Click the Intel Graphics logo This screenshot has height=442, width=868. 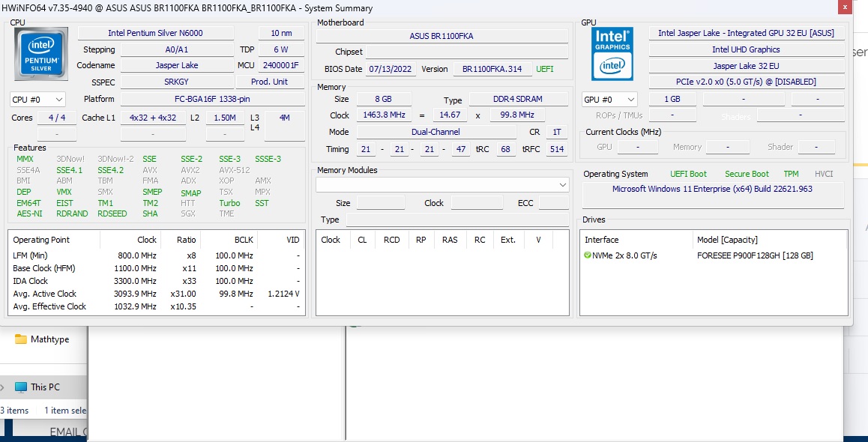(x=612, y=54)
